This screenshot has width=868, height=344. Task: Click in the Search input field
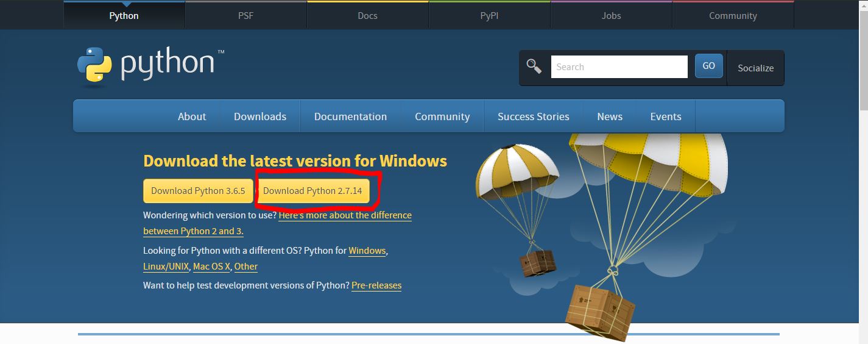click(x=619, y=66)
